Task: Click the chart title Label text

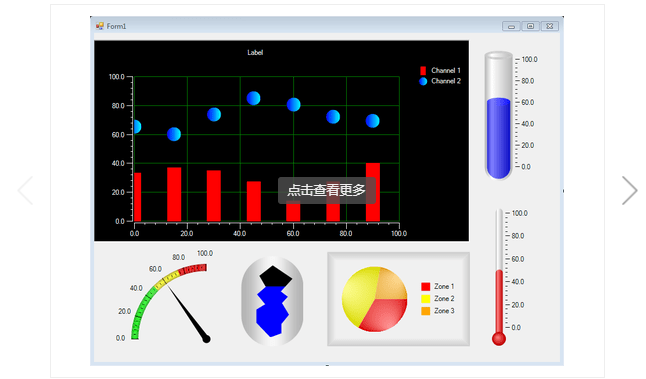Action: pos(255,52)
